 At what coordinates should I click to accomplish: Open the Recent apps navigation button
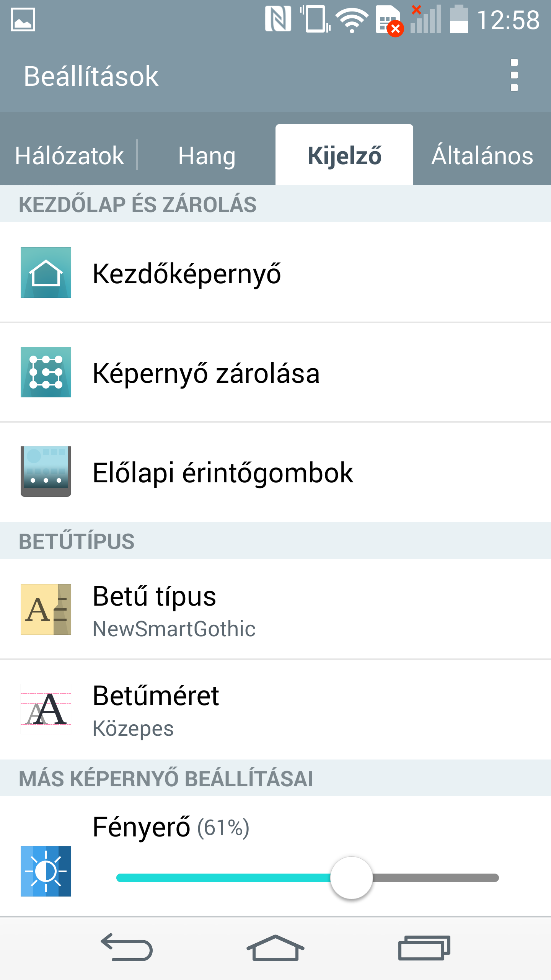point(424,948)
